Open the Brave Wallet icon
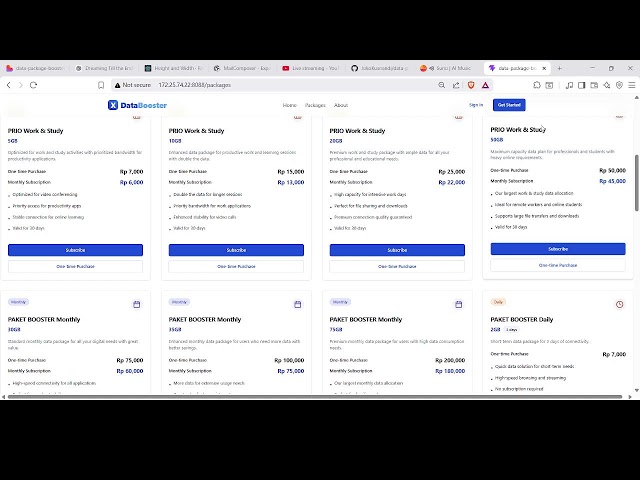The height and width of the screenshot is (480, 640). [x=594, y=85]
